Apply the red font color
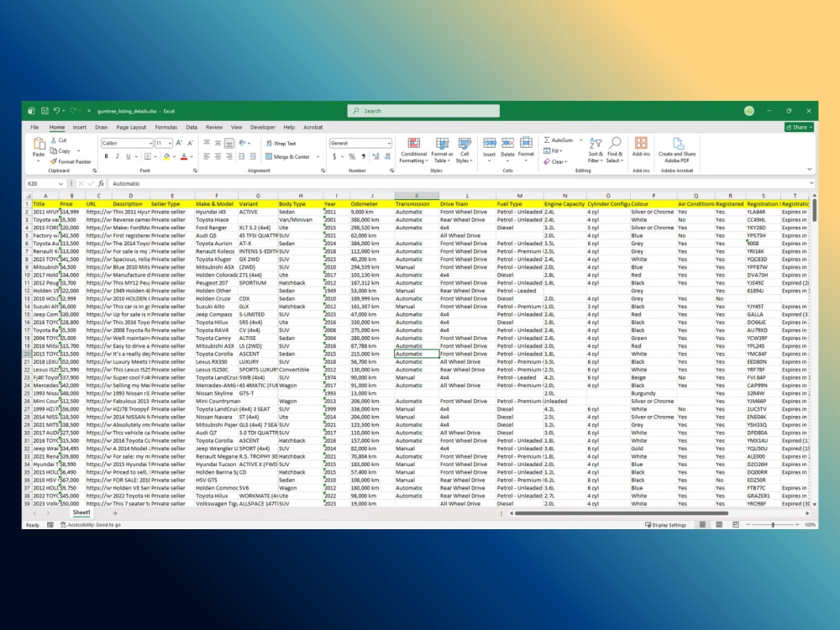Image resolution: width=840 pixels, height=630 pixels. (x=184, y=156)
